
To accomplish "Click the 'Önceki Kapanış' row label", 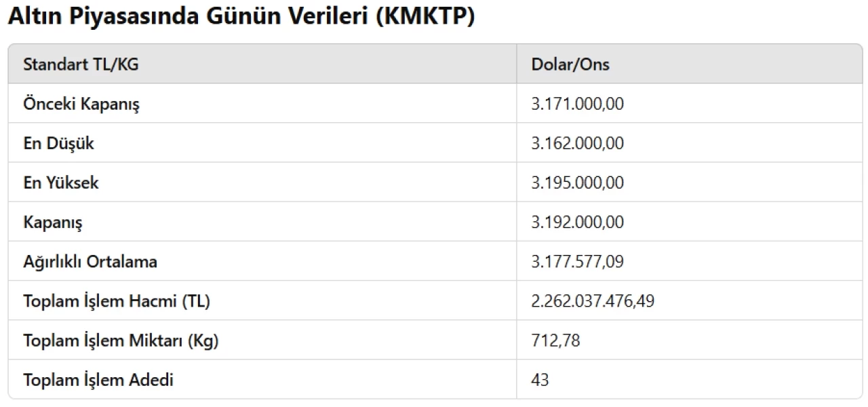I will point(81,104).
